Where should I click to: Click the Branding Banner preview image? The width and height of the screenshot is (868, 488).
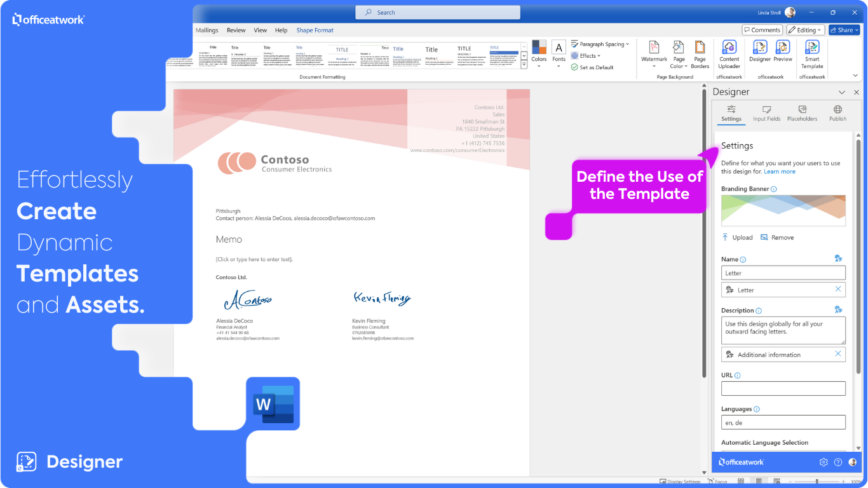(x=783, y=210)
